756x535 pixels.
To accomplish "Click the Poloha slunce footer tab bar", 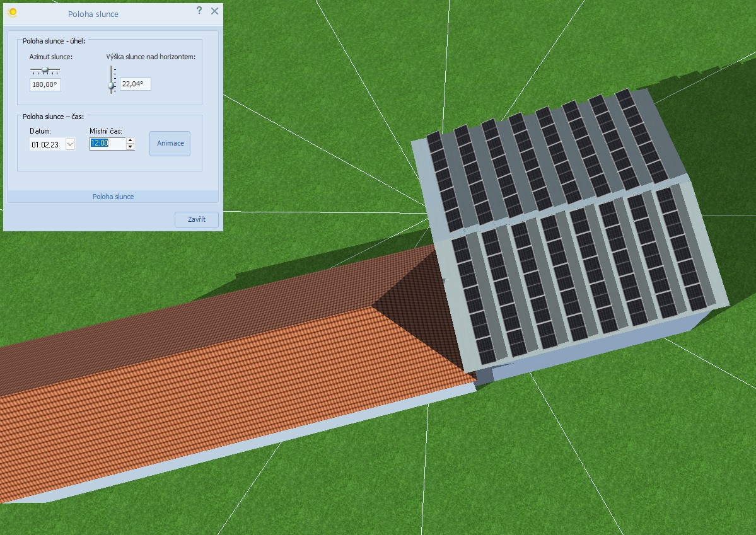I will click(x=113, y=197).
